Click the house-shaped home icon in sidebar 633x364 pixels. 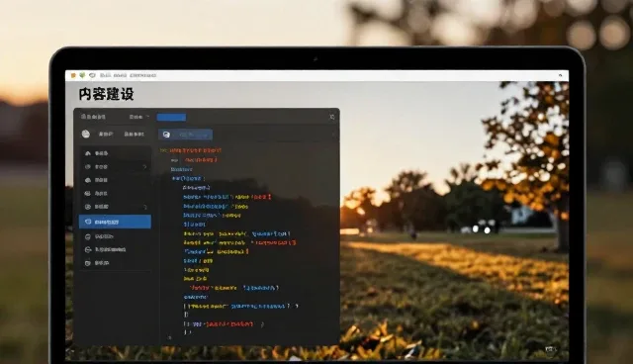(88, 153)
